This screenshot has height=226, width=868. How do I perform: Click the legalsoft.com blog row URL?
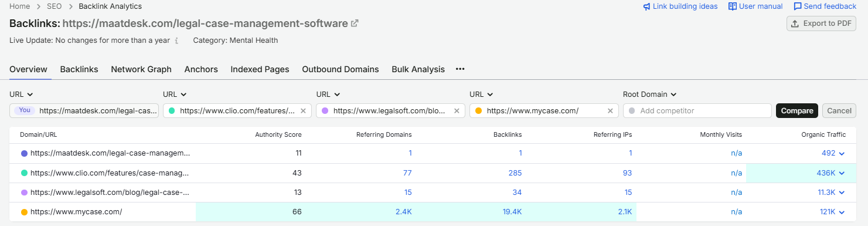click(x=110, y=193)
